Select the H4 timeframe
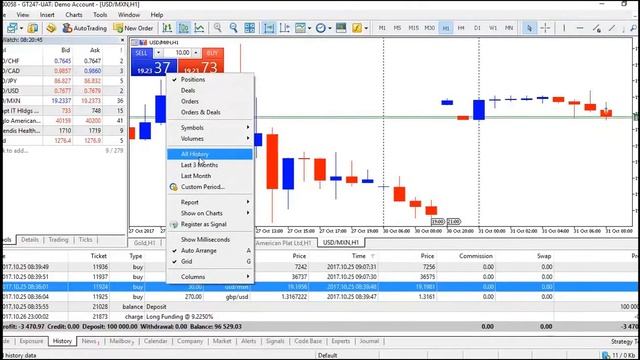This screenshot has height=360, width=640. point(461,28)
